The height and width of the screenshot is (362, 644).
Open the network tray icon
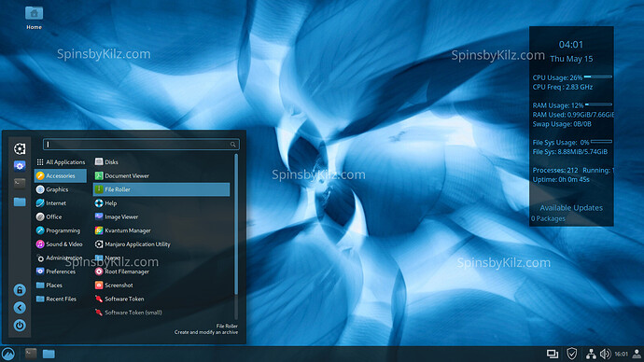[x=591, y=354]
